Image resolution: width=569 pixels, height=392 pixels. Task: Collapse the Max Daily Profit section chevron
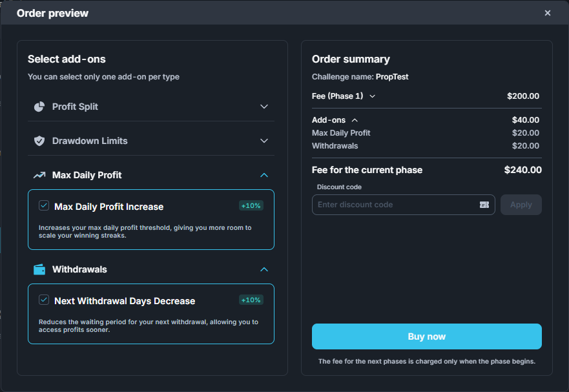pos(264,175)
